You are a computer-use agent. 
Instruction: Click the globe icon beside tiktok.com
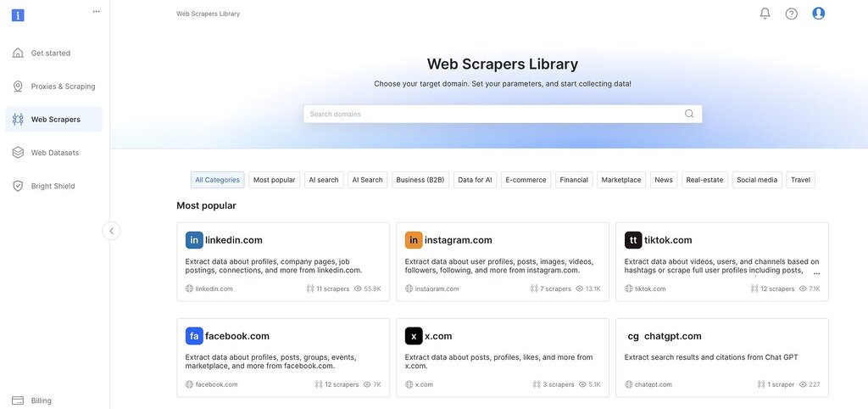tap(629, 289)
